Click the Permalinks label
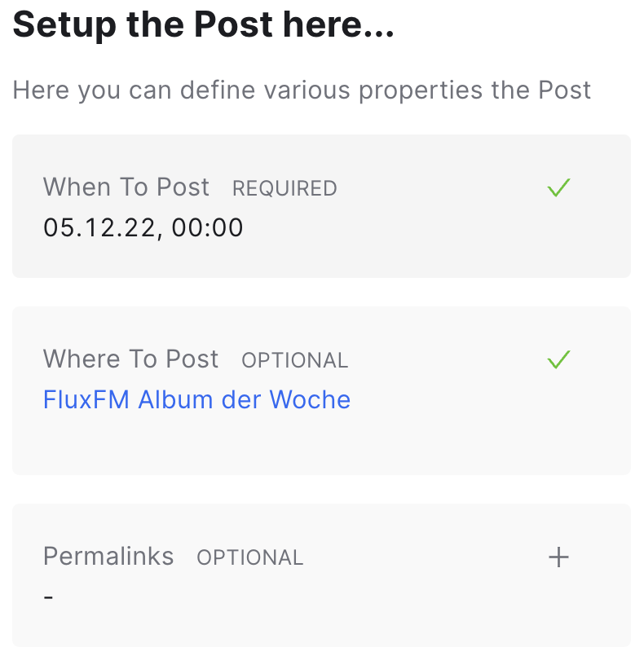The width and height of the screenshot is (644, 665). click(108, 557)
